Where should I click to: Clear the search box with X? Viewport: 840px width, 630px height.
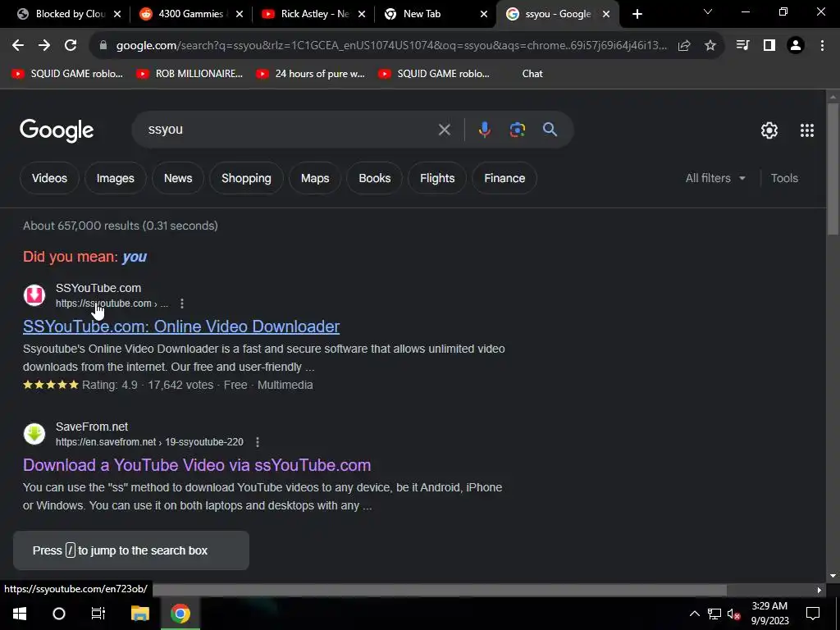pyautogui.click(x=444, y=130)
